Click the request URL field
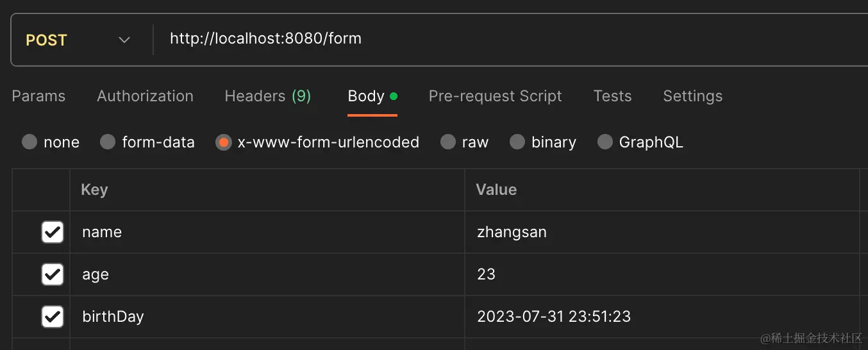The image size is (868, 350). tap(449, 39)
